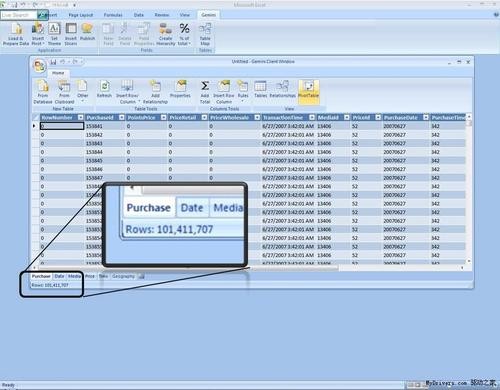500x390 pixels.
Task: Click the Delete Field ribbon icon
Action: (124, 34)
